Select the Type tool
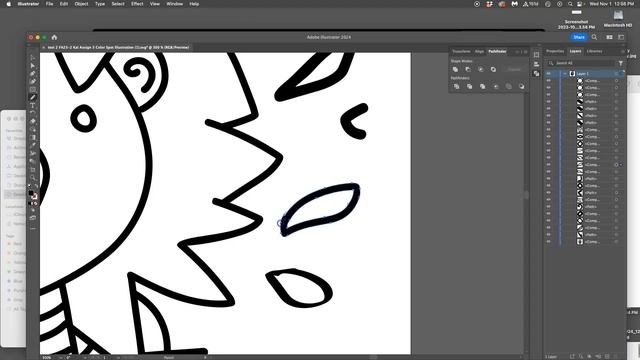Image resolution: width=640 pixels, height=360 pixels. pos(33,105)
